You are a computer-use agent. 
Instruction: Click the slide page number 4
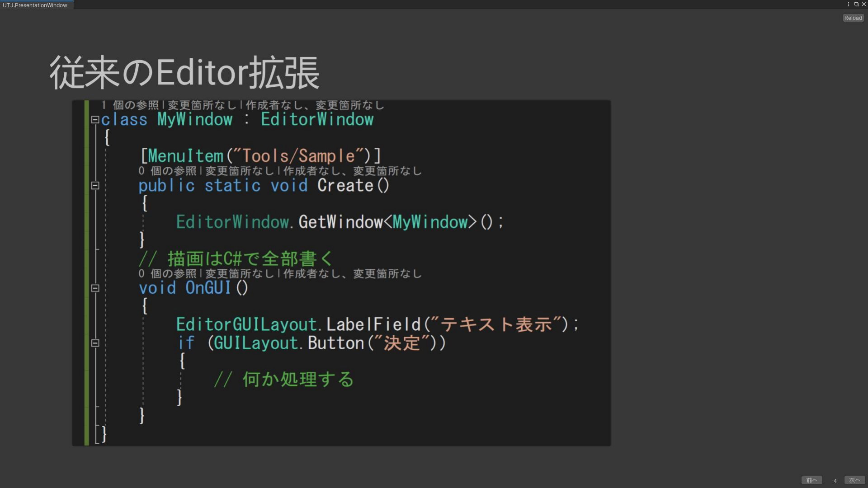[x=835, y=481]
